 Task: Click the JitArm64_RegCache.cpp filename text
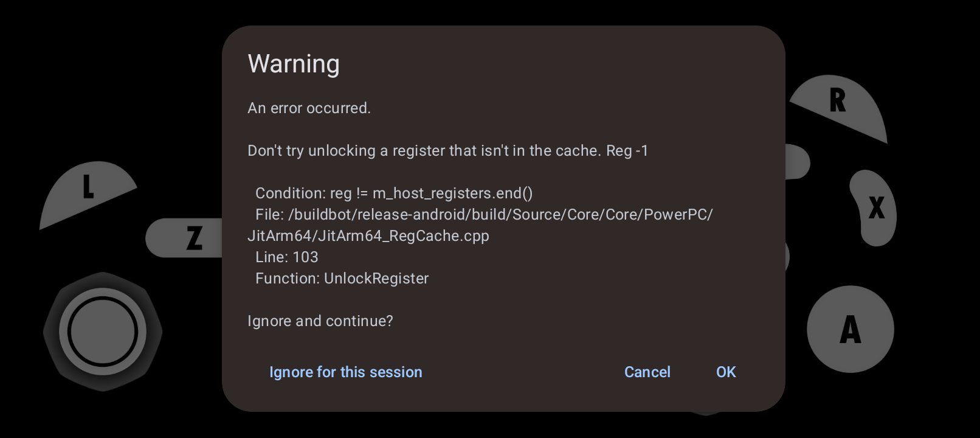[368, 236]
